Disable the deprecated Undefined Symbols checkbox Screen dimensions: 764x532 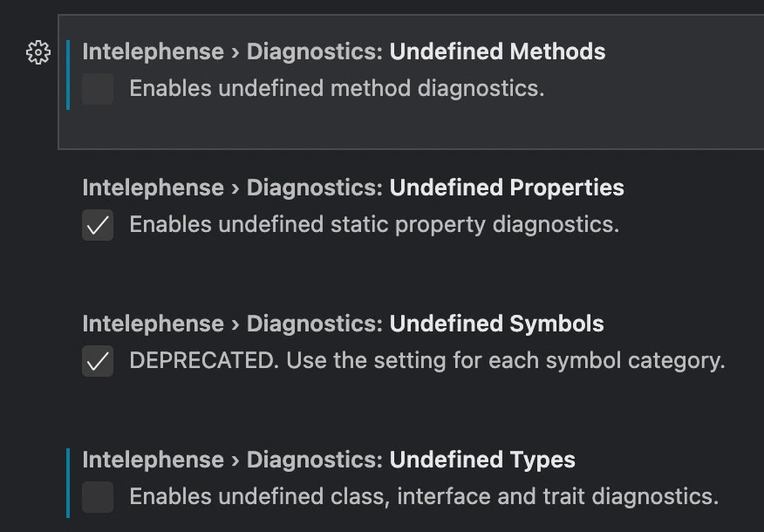pyautogui.click(x=98, y=361)
